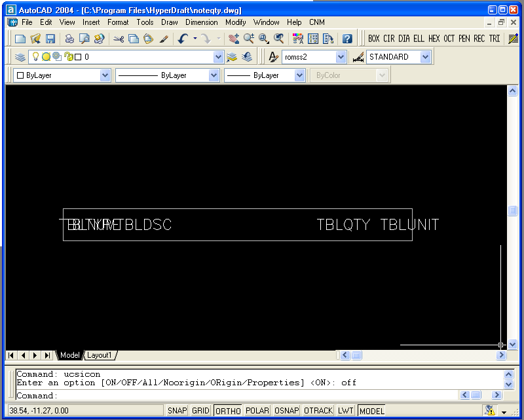
Task: Switch to the Layout1 tab
Action: [100, 355]
